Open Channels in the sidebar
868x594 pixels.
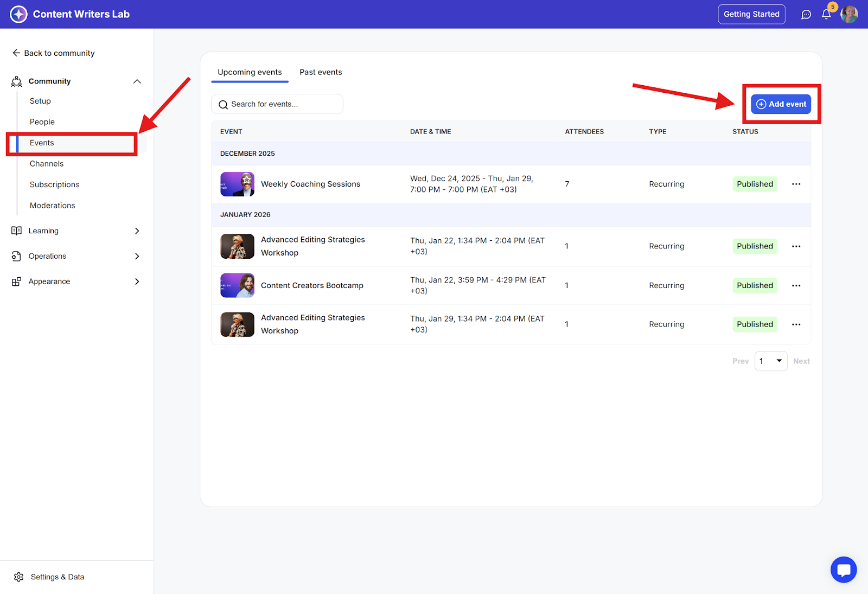(47, 164)
